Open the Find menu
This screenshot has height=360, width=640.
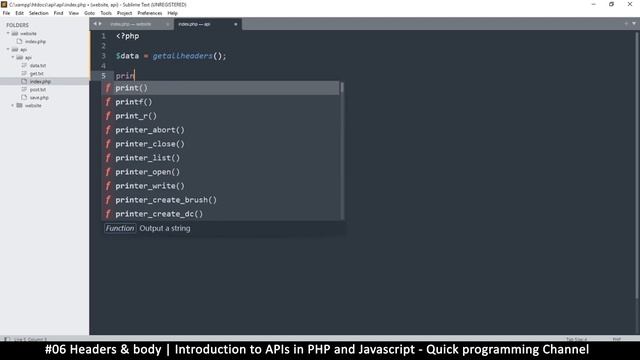58,13
